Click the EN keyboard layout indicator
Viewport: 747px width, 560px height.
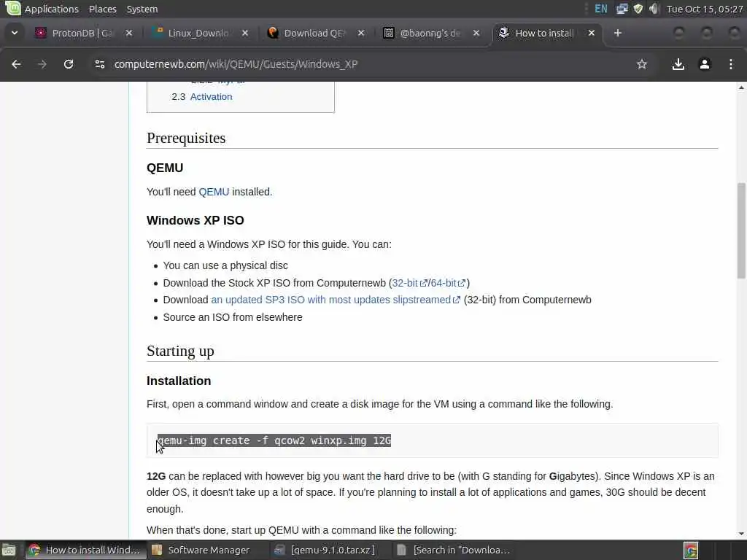click(601, 9)
